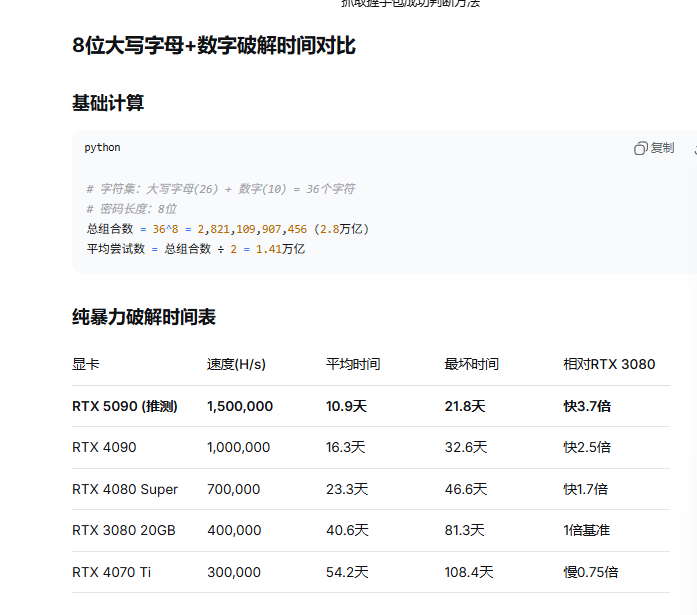
Task: Click the 108.4天 cell
Action: click(469, 572)
